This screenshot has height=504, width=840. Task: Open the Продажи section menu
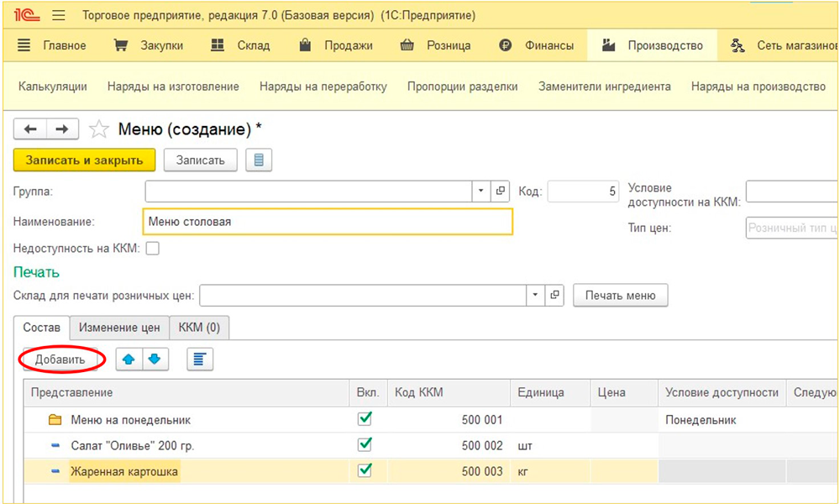tap(336, 45)
